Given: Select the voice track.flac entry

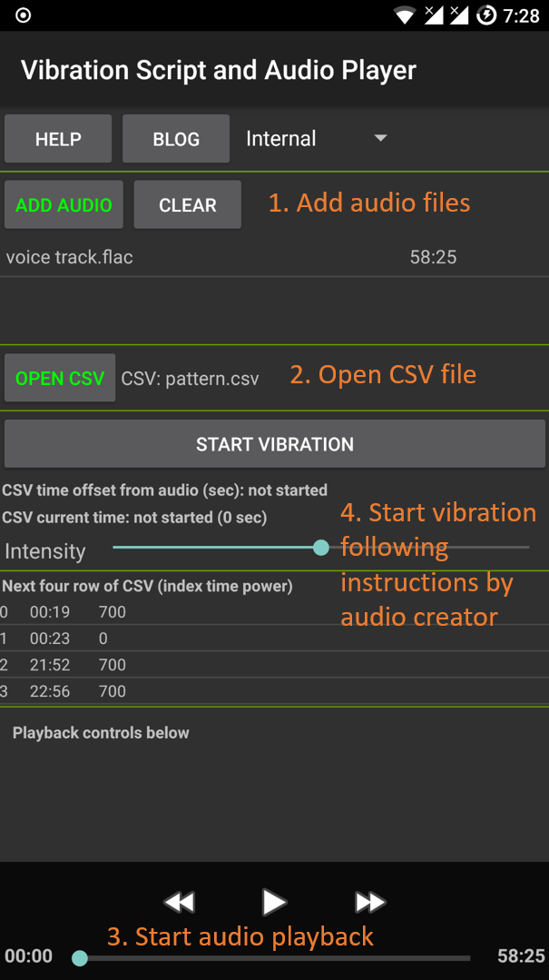Looking at the screenshot, I should click(x=181, y=257).
